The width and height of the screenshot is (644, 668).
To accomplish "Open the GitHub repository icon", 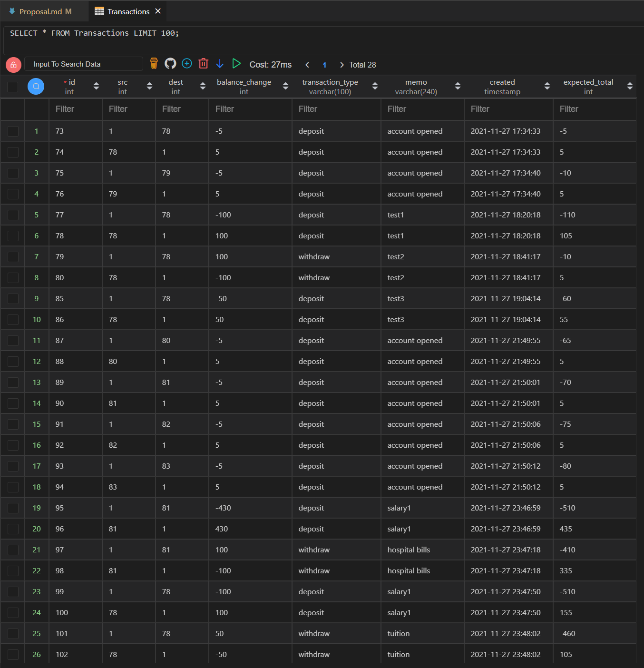I will point(170,63).
